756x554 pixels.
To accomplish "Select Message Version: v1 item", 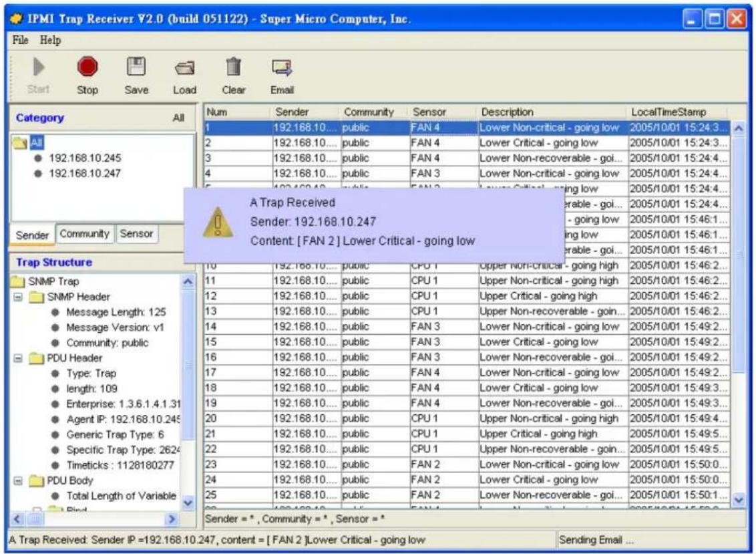I will tap(115, 327).
